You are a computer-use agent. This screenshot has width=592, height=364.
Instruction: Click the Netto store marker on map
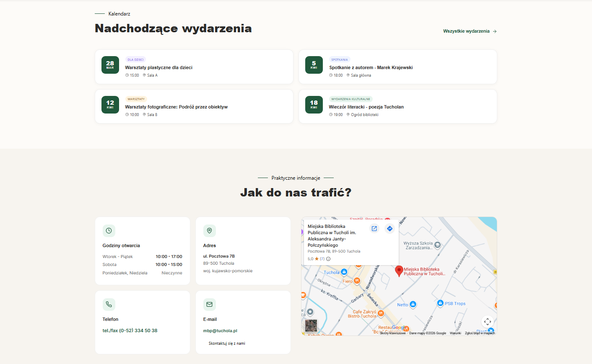[413, 305]
